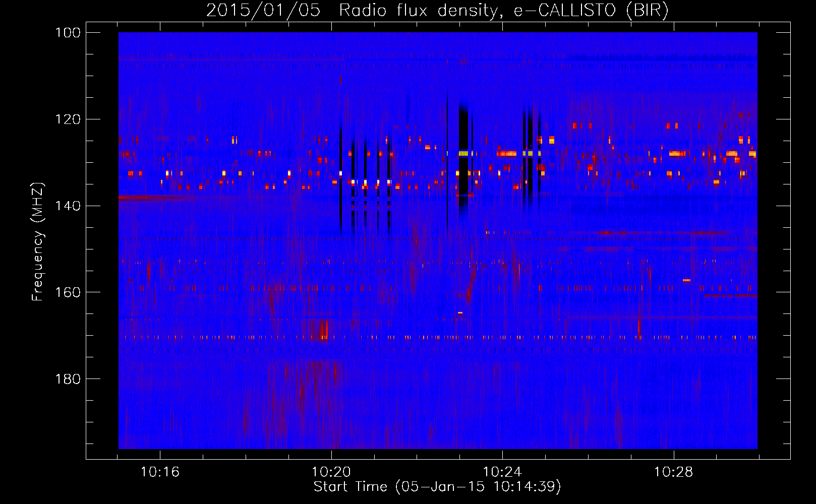
Task: Click the 10:20 time tick label
Action: 331,472
